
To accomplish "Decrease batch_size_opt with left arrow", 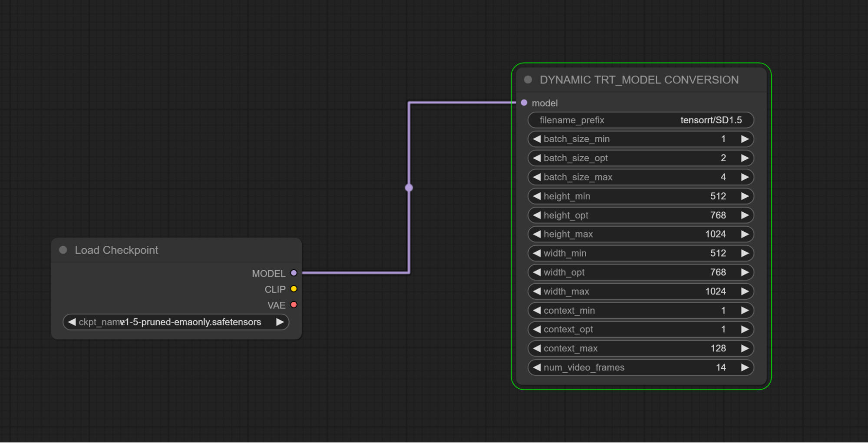I will click(x=537, y=158).
